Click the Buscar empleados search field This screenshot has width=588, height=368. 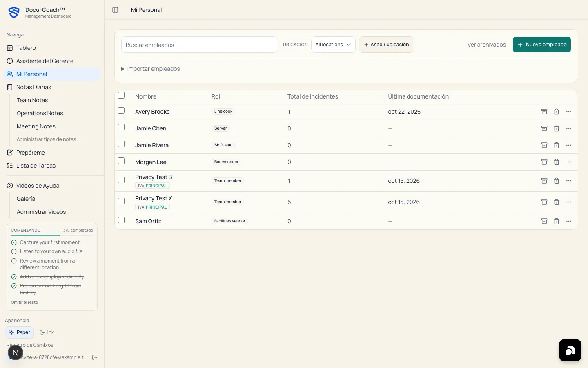pyautogui.click(x=200, y=45)
